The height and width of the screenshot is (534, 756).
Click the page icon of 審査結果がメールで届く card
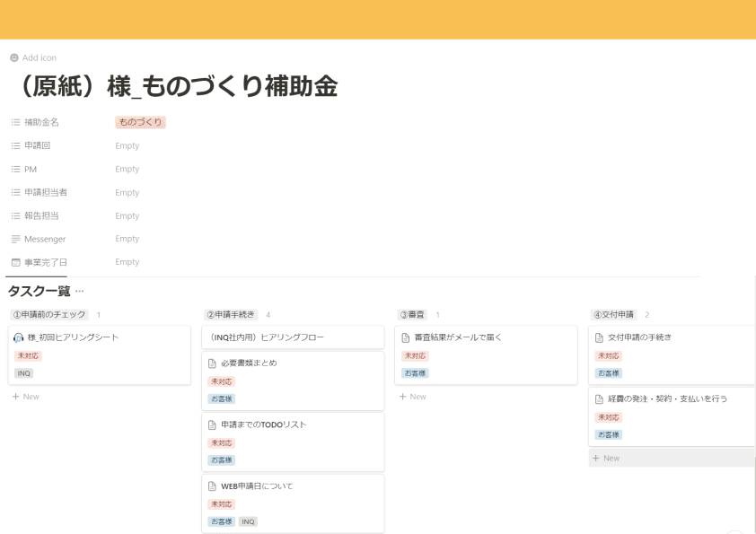tap(406, 337)
